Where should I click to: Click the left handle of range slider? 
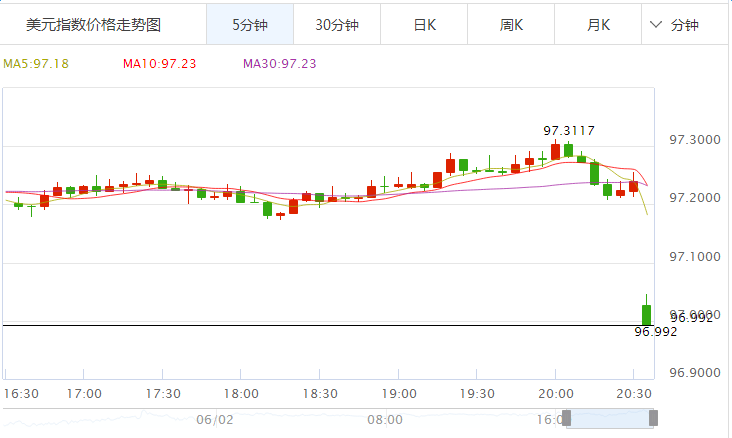566,418
